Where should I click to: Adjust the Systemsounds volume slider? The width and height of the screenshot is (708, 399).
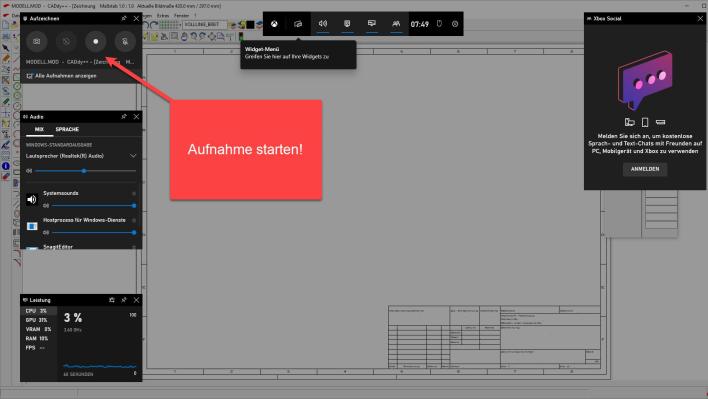coord(93,205)
